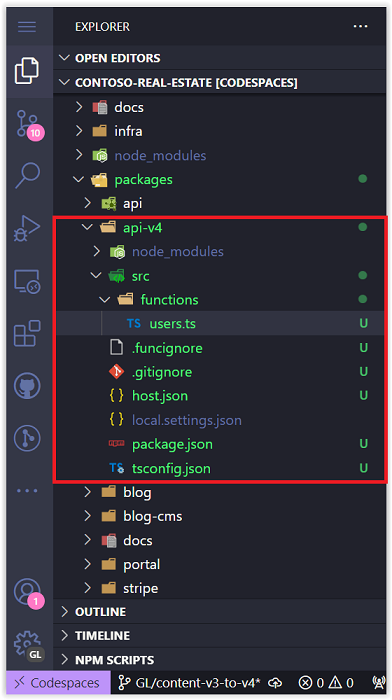Open the Extensions view
This screenshot has width=392, height=700.
[x=27, y=333]
